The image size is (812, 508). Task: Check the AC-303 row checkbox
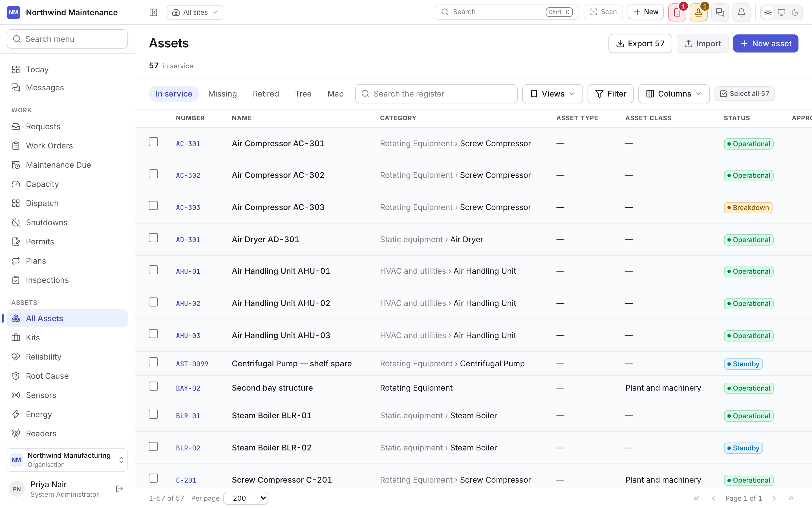point(153,206)
